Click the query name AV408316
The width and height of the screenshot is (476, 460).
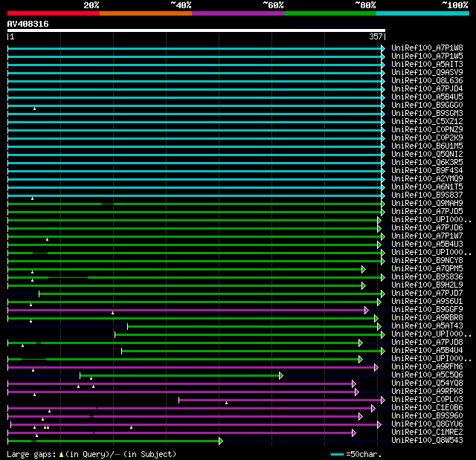point(28,24)
